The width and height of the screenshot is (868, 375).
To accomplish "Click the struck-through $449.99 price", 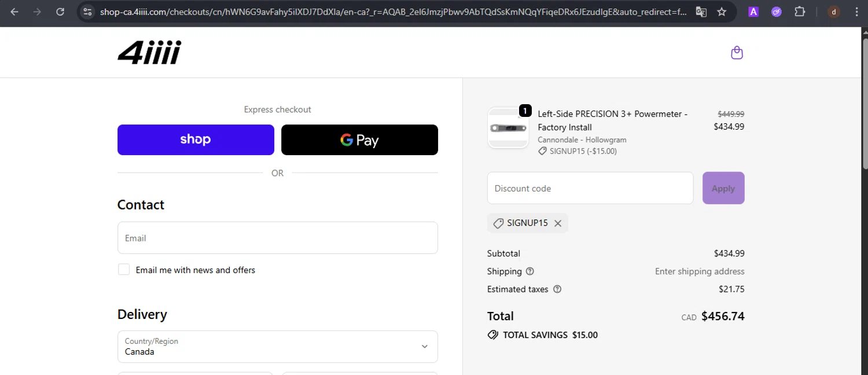I will [x=731, y=115].
